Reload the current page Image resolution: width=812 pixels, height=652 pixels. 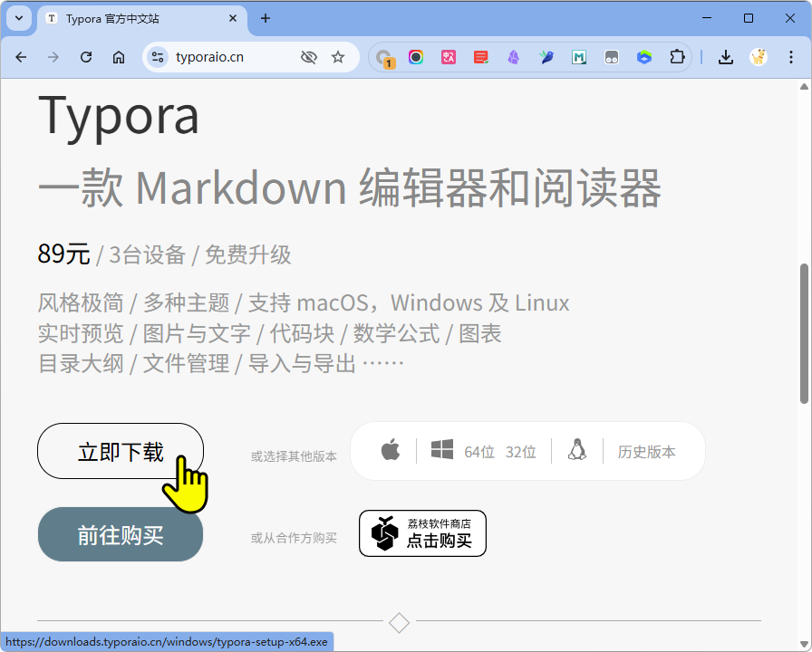86,57
